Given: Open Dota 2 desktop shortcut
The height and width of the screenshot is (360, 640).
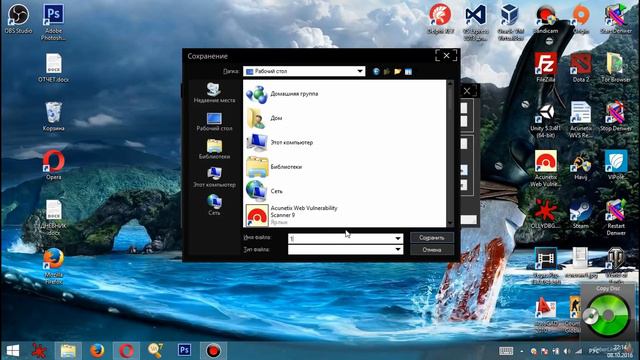Looking at the screenshot, I should [x=580, y=67].
